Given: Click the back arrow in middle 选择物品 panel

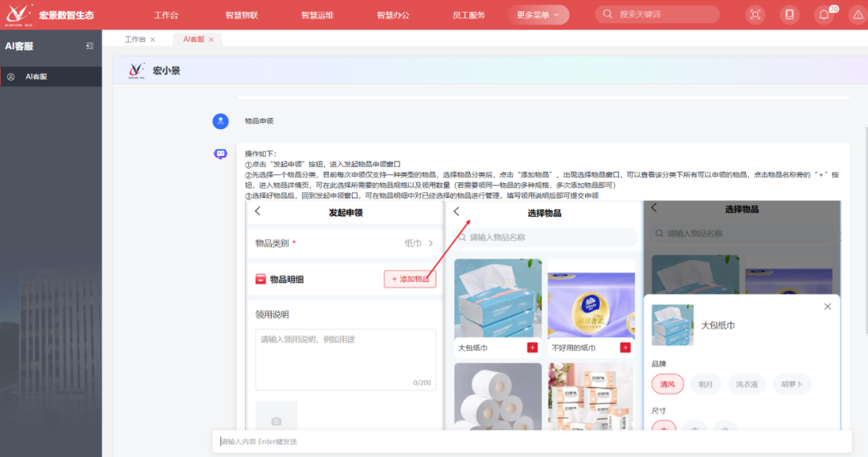Looking at the screenshot, I should click(x=457, y=211).
